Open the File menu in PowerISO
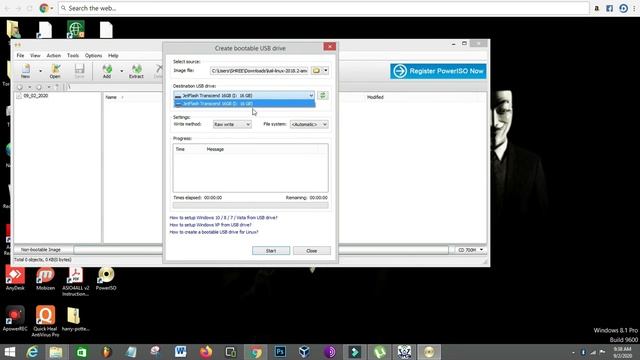Image resolution: width=640 pixels, height=360 pixels. click(x=20, y=56)
